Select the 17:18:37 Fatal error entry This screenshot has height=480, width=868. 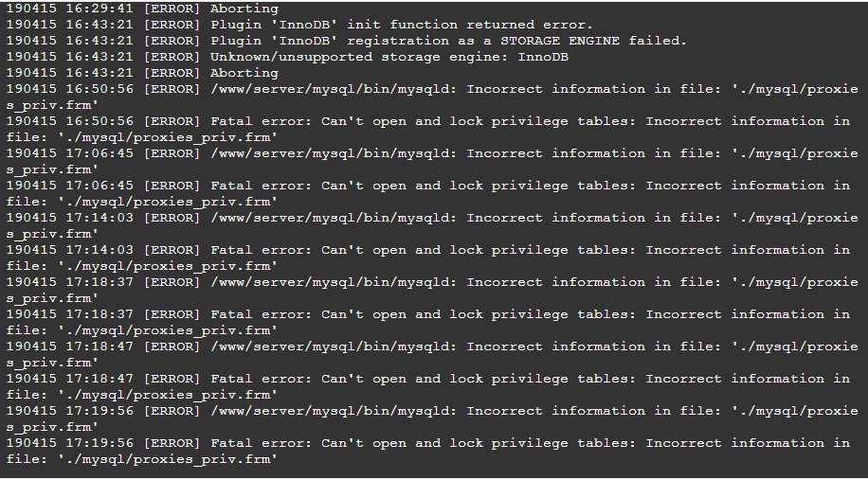pyautogui.click(x=428, y=321)
